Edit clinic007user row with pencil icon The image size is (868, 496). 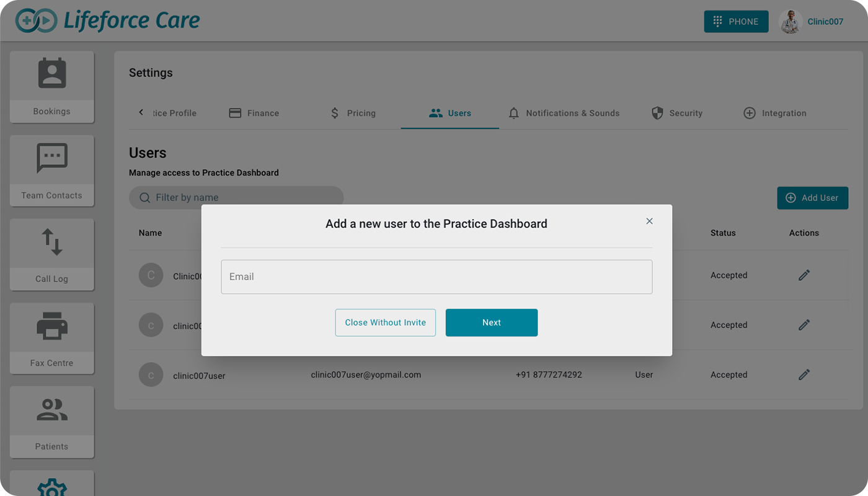804,374
